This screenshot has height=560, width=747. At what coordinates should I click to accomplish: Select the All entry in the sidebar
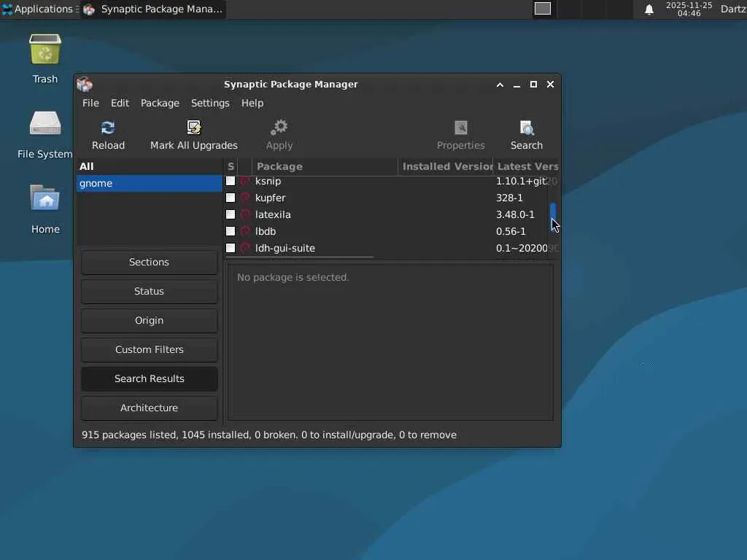pos(149,166)
